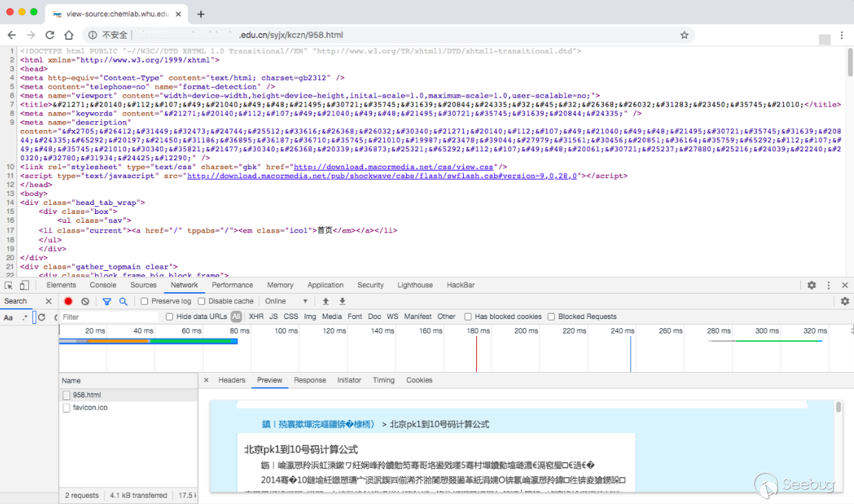Open the home page via the house icon

click(x=69, y=35)
